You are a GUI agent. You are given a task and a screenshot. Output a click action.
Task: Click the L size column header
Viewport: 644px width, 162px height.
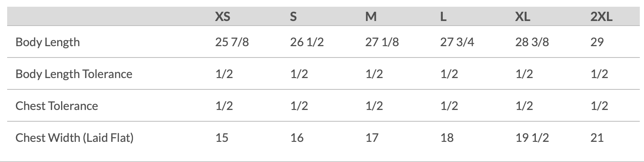click(x=443, y=17)
